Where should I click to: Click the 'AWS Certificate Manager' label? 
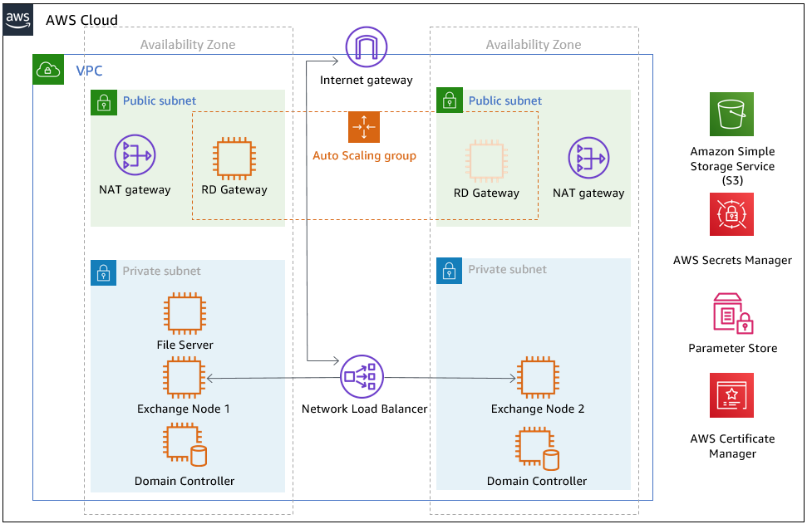coord(732,446)
